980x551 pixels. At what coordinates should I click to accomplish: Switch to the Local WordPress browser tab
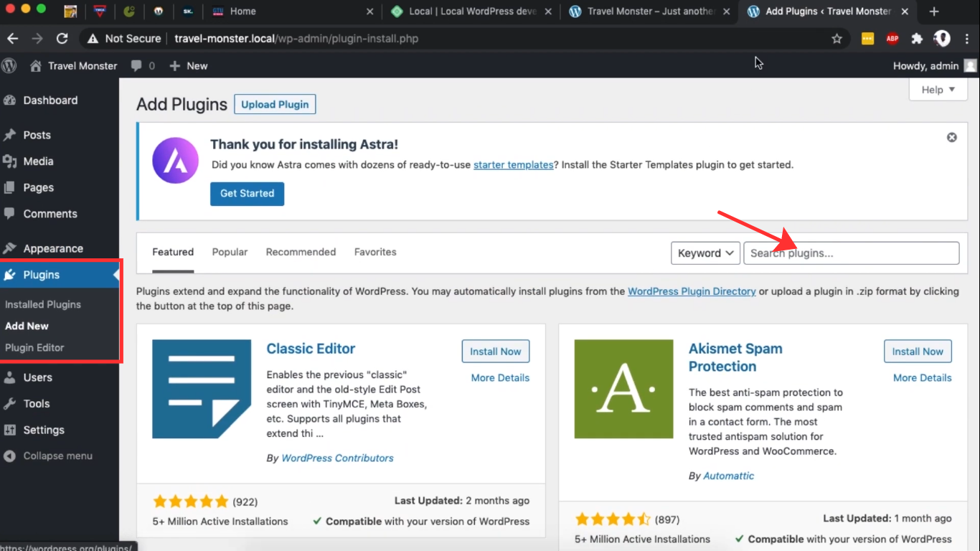pyautogui.click(x=472, y=11)
